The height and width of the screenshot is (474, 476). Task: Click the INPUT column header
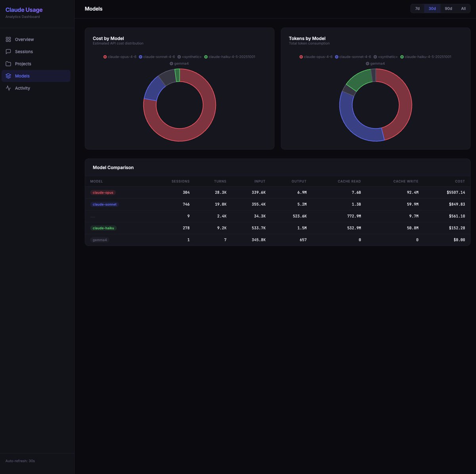click(x=260, y=181)
